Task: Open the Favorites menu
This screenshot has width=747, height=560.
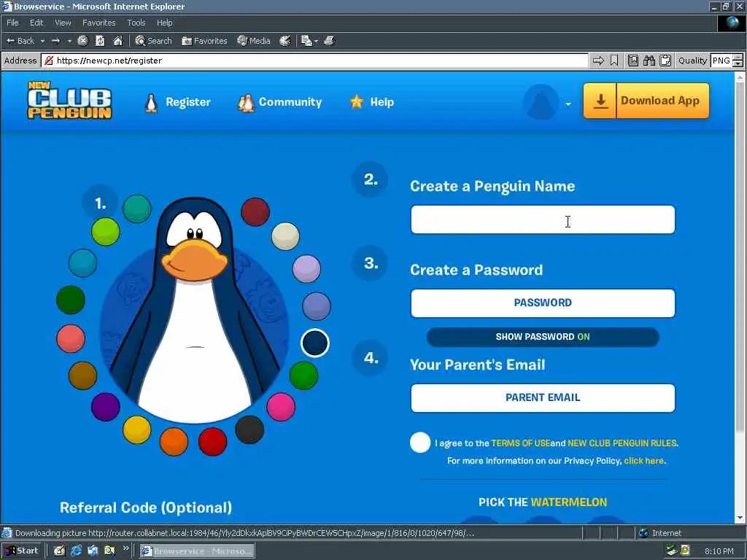Action: point(98,23)
